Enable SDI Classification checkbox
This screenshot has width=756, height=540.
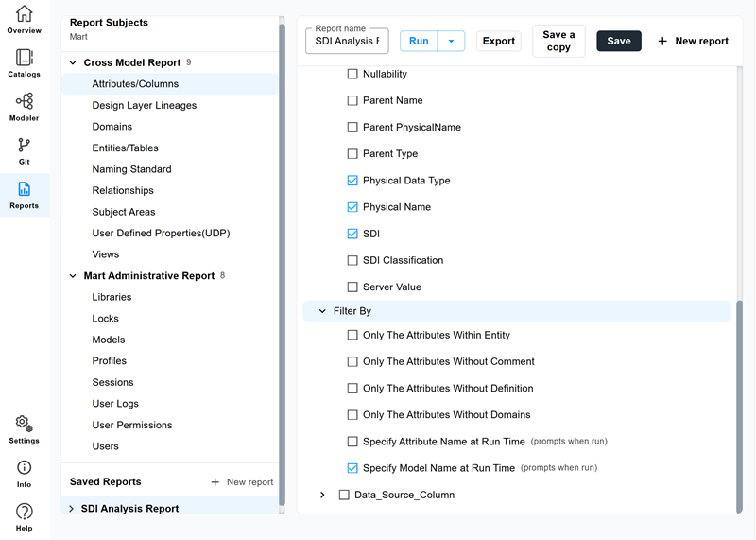352,260
